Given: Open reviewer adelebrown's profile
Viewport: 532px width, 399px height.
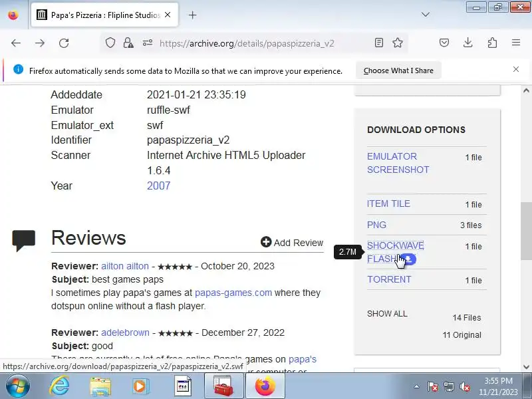Looking at the screenshot, I should click(125, 332).
